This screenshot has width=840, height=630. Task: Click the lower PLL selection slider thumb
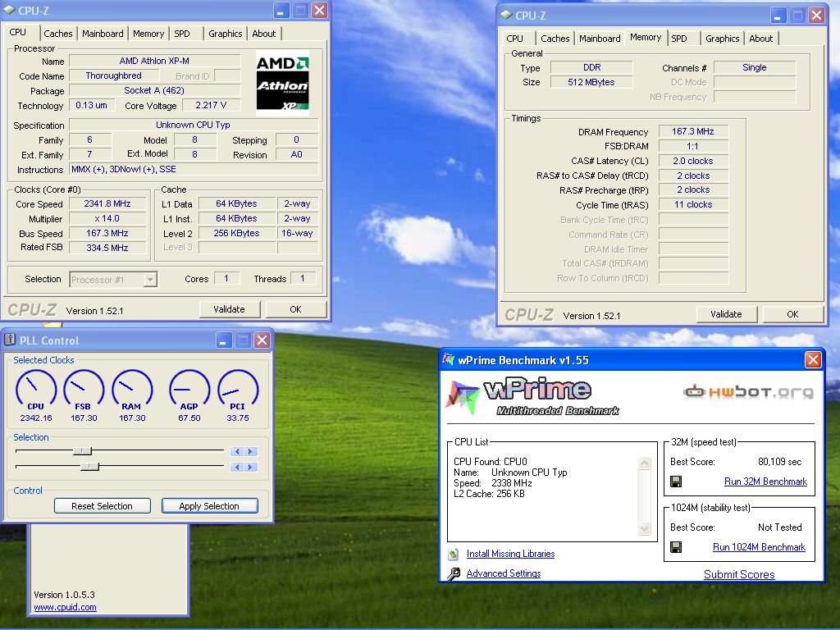90,467
